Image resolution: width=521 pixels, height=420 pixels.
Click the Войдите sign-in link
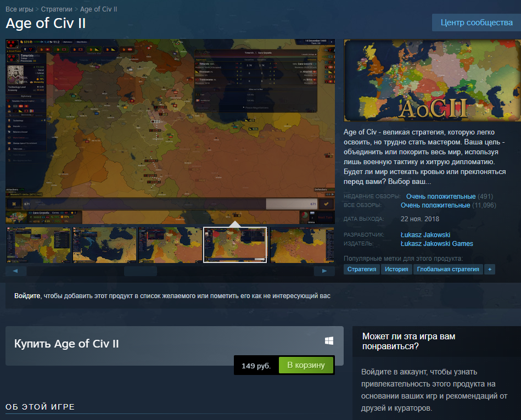tap(27, 296)
